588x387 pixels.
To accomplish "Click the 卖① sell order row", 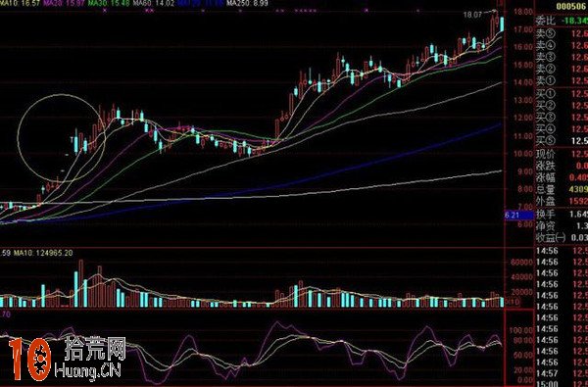I will pos(562,80).
